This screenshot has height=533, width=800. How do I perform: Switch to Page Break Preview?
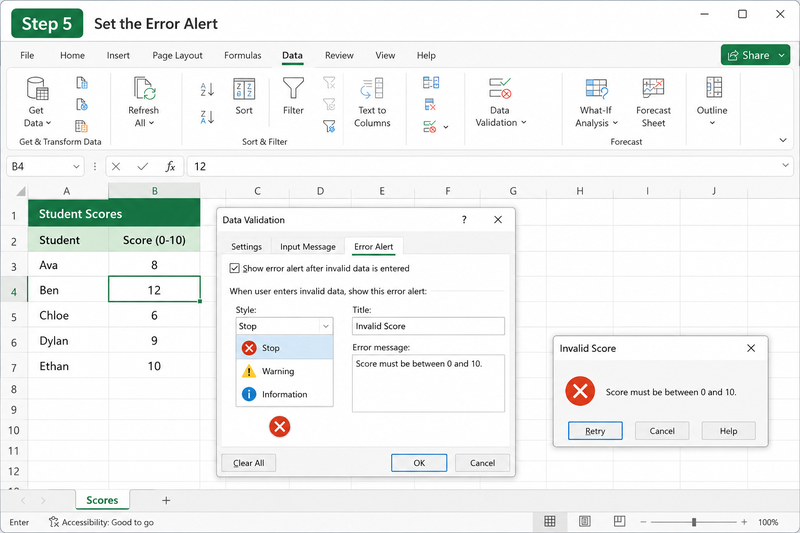point(619,521)
